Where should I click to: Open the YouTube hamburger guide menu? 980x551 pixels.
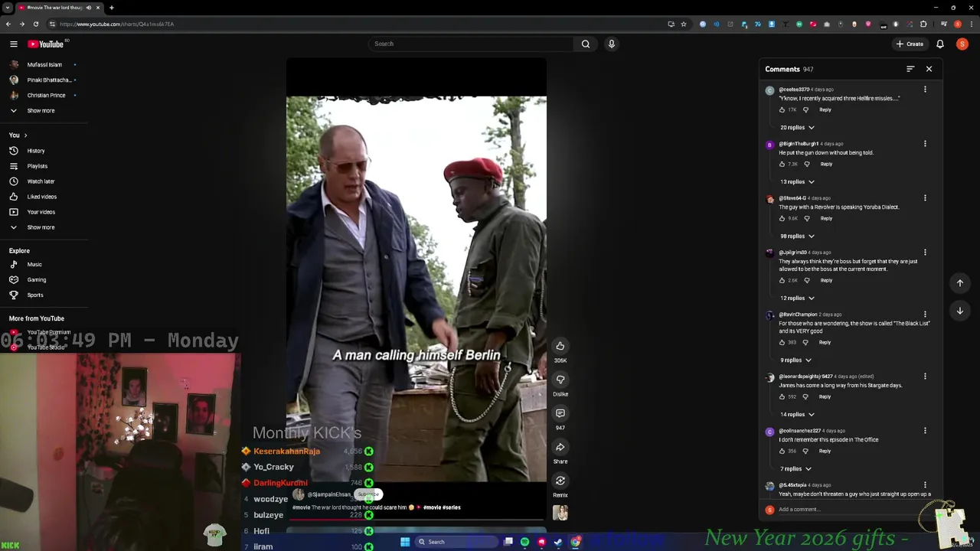(13, 44)
